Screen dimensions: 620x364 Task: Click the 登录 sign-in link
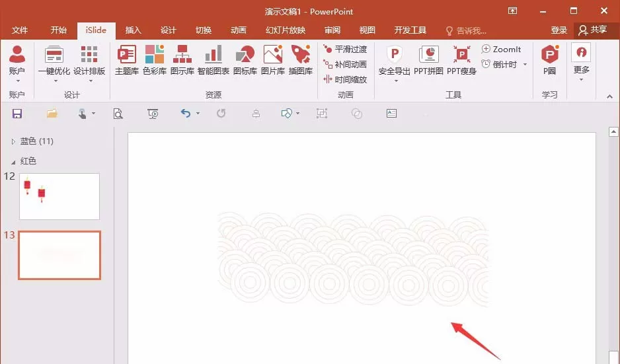coord(559,30)
